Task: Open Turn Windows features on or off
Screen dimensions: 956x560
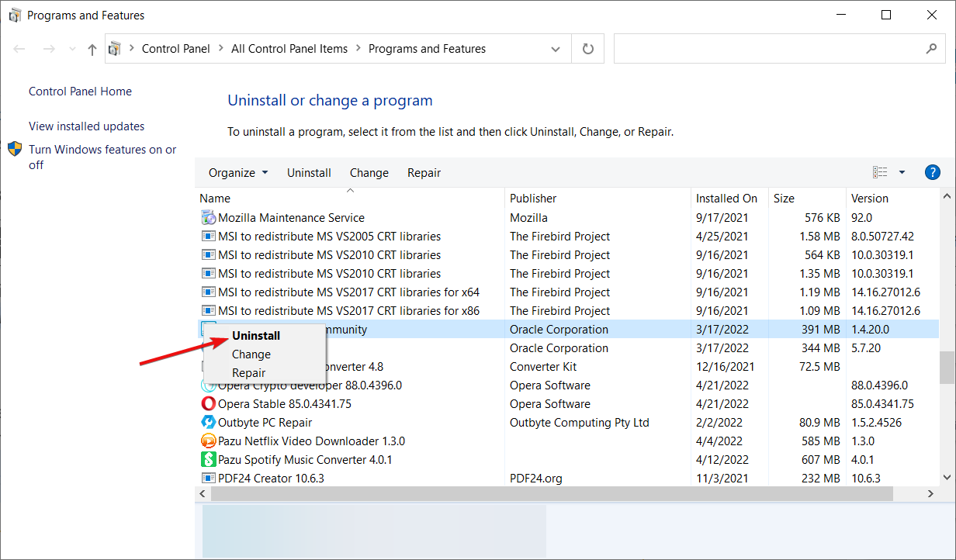Action: coord(102,157)
